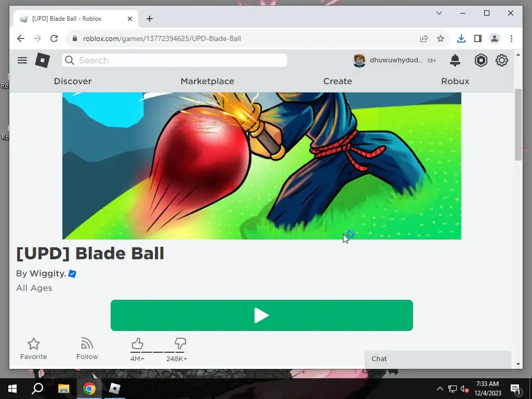Expand the Chat panel
The image size is (532, 399).
(x=437, y=359)
